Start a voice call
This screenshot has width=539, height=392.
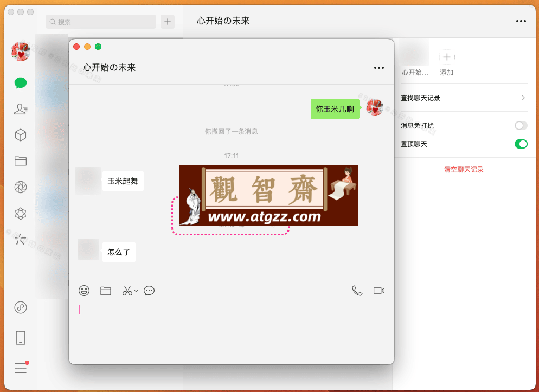pyautogui.click(x=357, y=291)
